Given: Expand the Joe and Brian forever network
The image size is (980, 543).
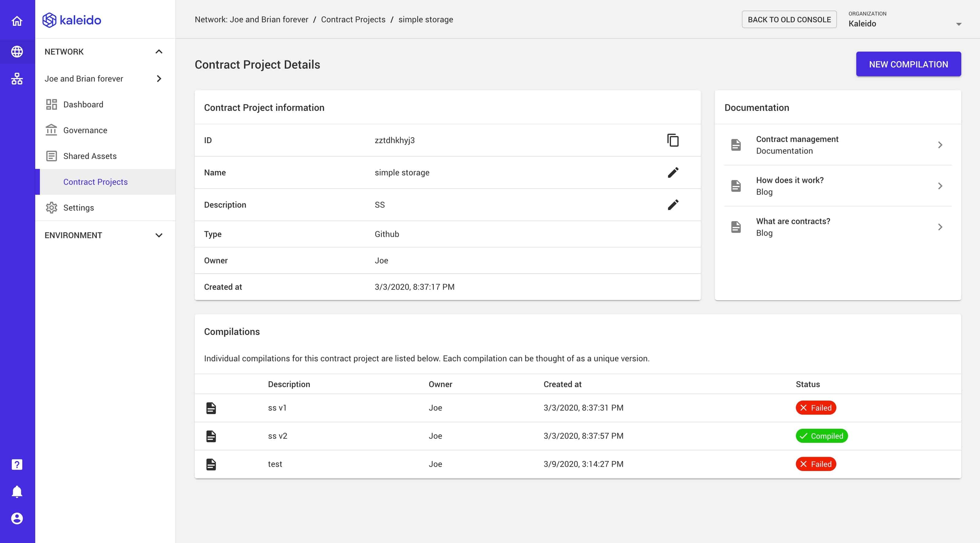Looking at the screenshot, I should [x=159, y=79].
